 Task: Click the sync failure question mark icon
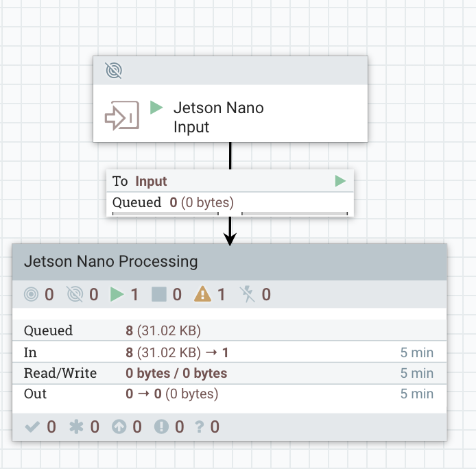click(200, 426)
